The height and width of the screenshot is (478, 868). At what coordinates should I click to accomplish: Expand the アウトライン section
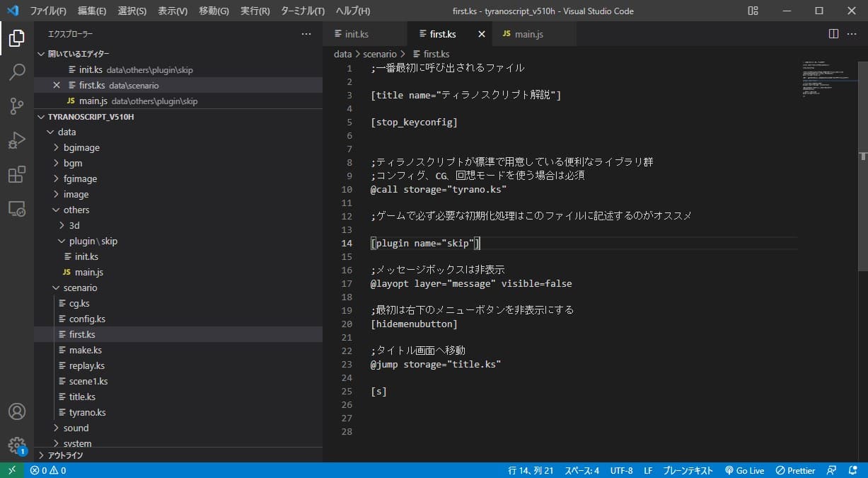pyautogui.click(x=65, y=455)
